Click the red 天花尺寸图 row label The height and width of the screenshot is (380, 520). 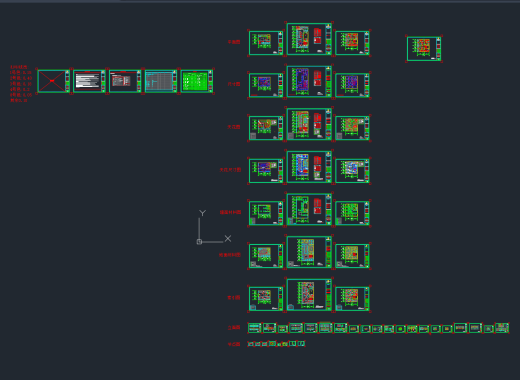[x=230, y=170]
